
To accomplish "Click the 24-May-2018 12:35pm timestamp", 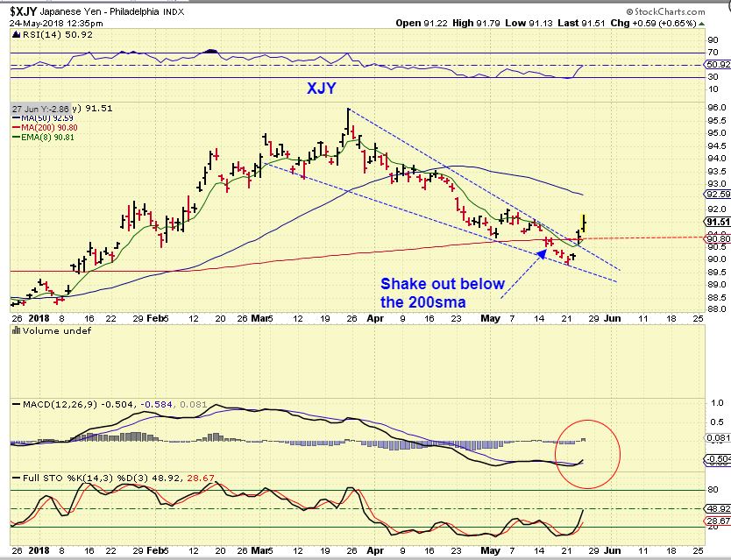I will click(x=56, y=23).
